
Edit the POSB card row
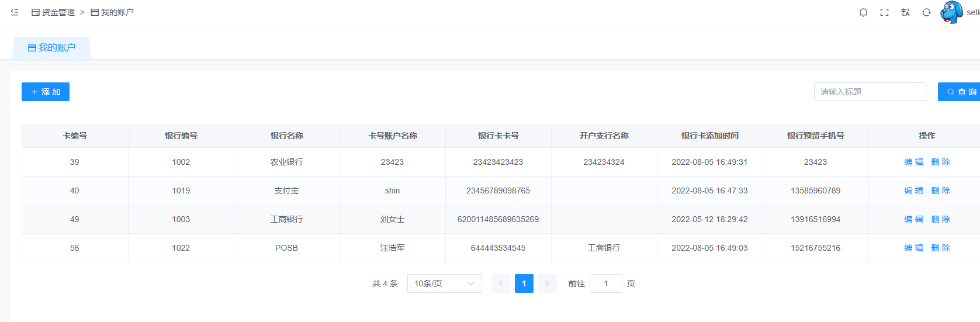pos(913,248)
